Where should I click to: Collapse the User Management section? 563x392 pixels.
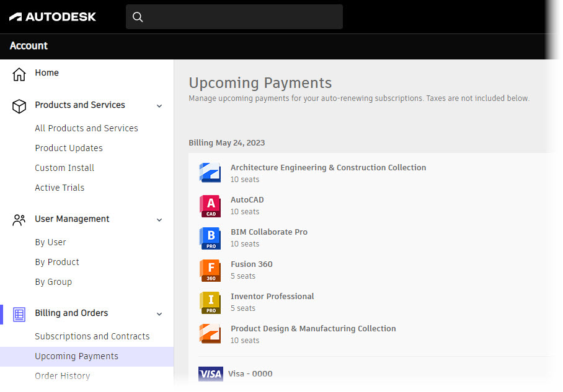click(159, 219)
